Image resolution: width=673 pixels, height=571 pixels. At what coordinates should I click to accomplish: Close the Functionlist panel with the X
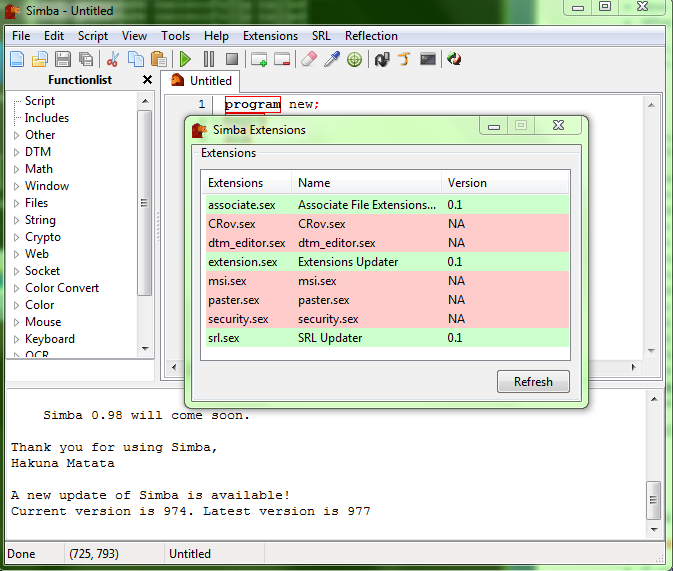tap(147, 80)
